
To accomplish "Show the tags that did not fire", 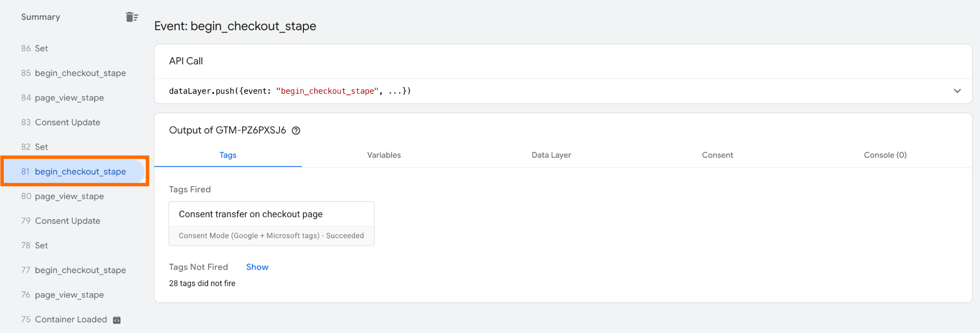I will click(x=257, y=267).
